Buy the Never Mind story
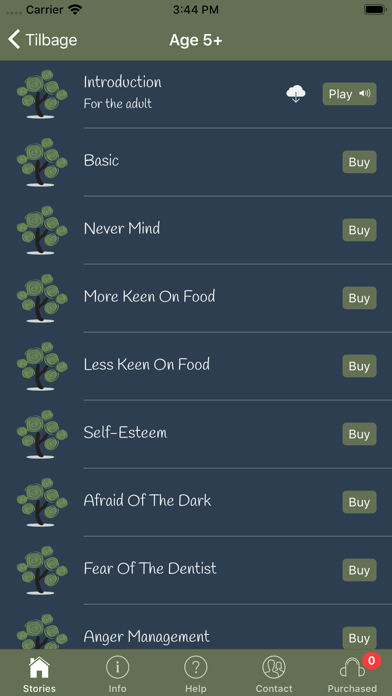The height and width of the screenshot is (696, 392). (359, 230)
